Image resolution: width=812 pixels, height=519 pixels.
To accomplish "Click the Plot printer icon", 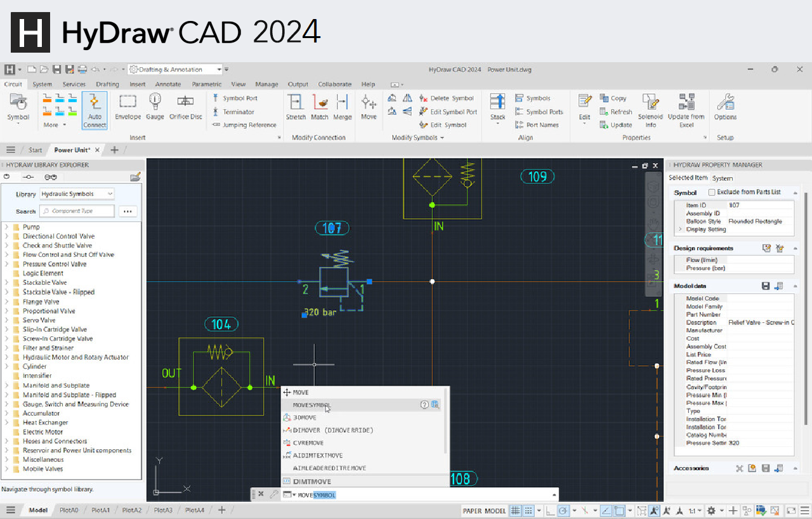I will click(82, 69).
